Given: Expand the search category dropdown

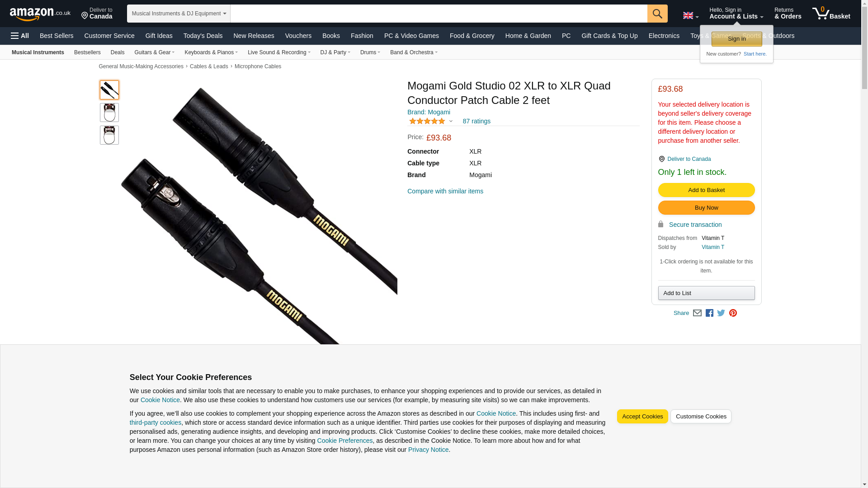Looking at the screenshot, I should click(x=179, y=14).
